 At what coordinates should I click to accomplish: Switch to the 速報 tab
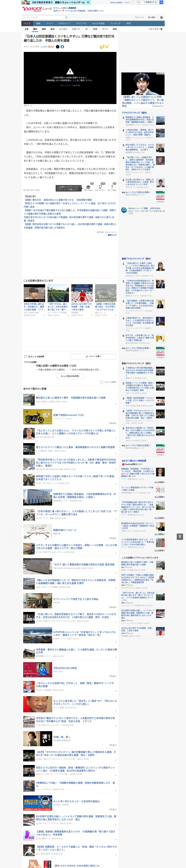(x=38, y=24)
